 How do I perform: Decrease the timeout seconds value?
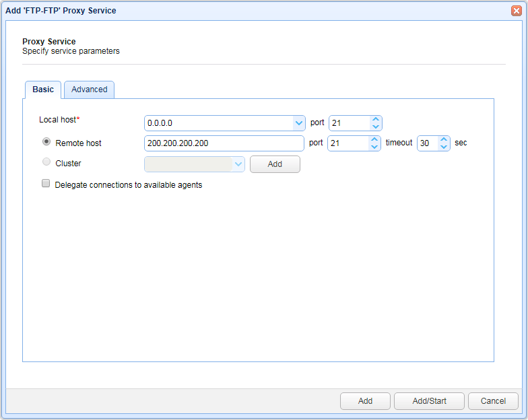tap(444, 147)
